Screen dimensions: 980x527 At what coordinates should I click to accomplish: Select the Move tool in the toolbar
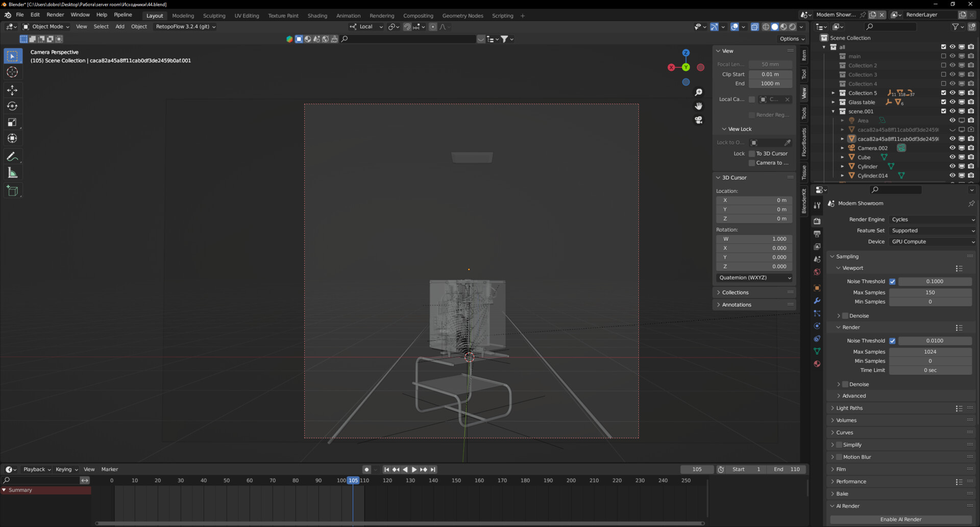(x=12, y=90)
